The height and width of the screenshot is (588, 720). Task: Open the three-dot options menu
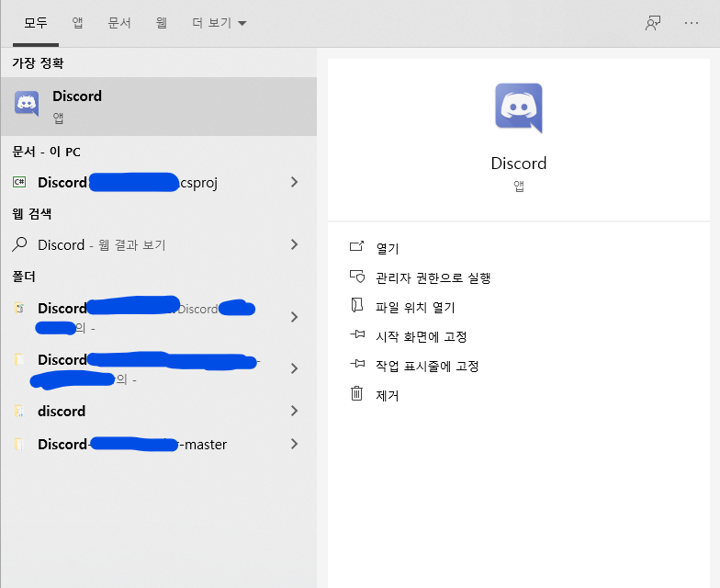[x=691, y=23]
